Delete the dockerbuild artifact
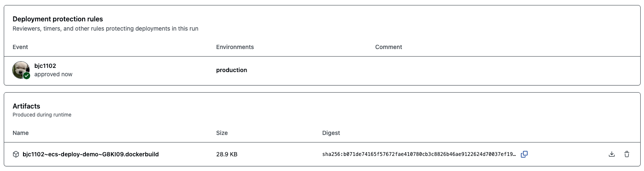The height and width of the screenshot is (171, 644). click(x=627, y=154)
